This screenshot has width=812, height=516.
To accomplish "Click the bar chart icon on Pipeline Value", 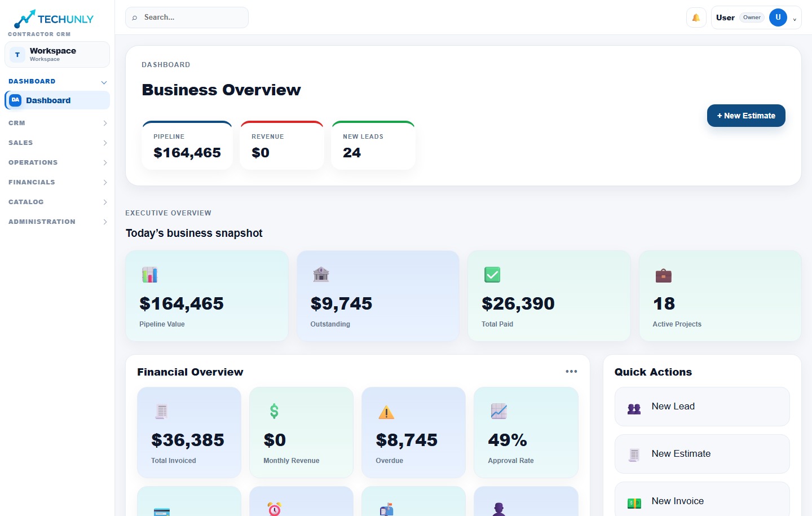I will tap(149, 275).
